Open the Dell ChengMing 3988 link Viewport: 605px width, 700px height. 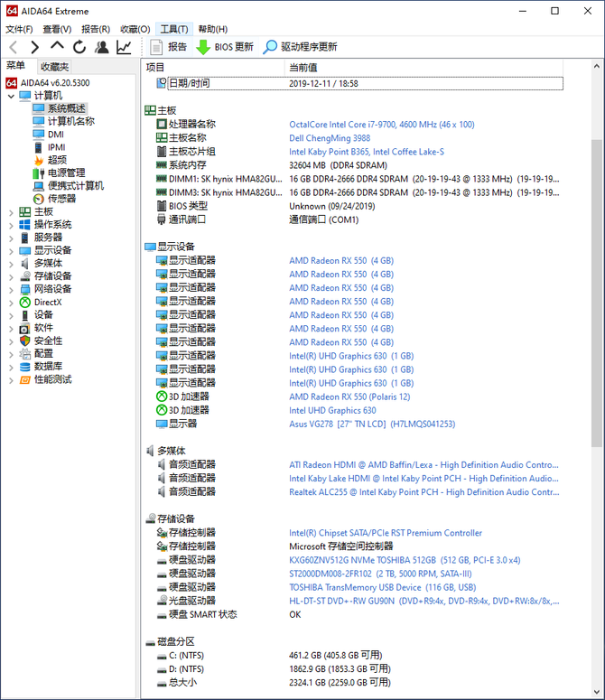(330, 138)
